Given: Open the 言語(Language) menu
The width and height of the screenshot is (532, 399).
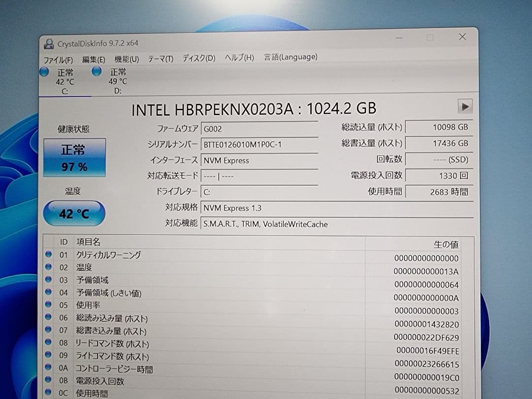Looking at the screenshot, I should (x=291, y=57).
